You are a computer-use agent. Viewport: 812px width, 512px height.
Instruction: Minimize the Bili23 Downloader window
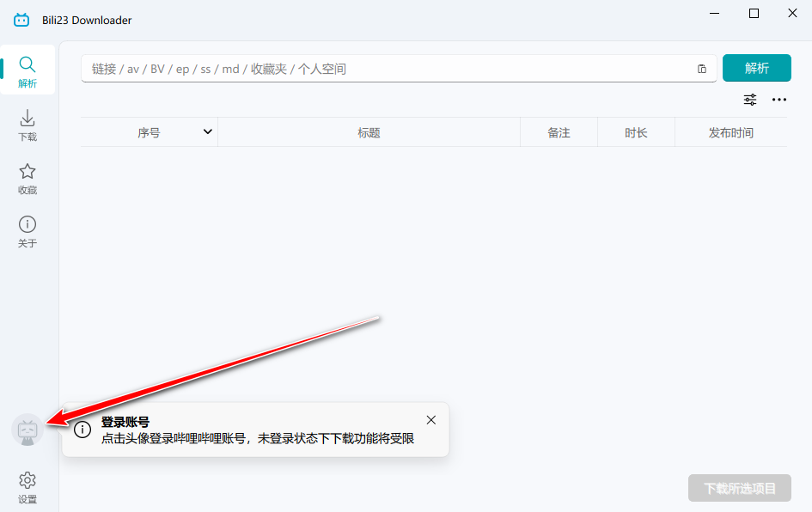click(715, 14)
